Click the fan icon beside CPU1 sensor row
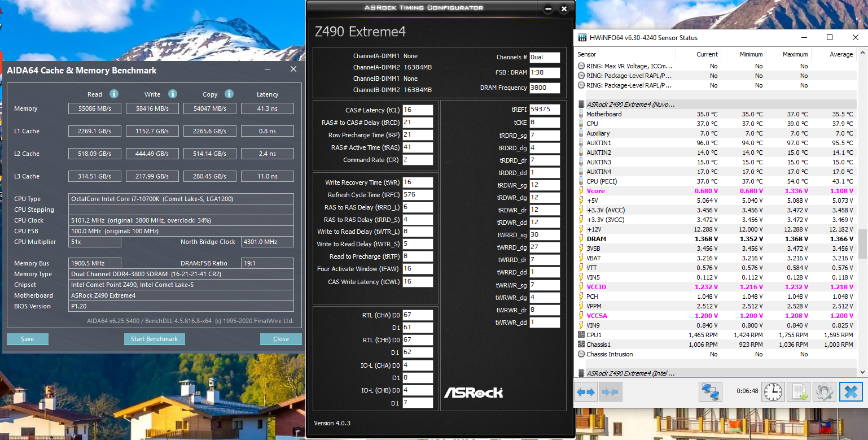The image size is (868, 440). 581,335
